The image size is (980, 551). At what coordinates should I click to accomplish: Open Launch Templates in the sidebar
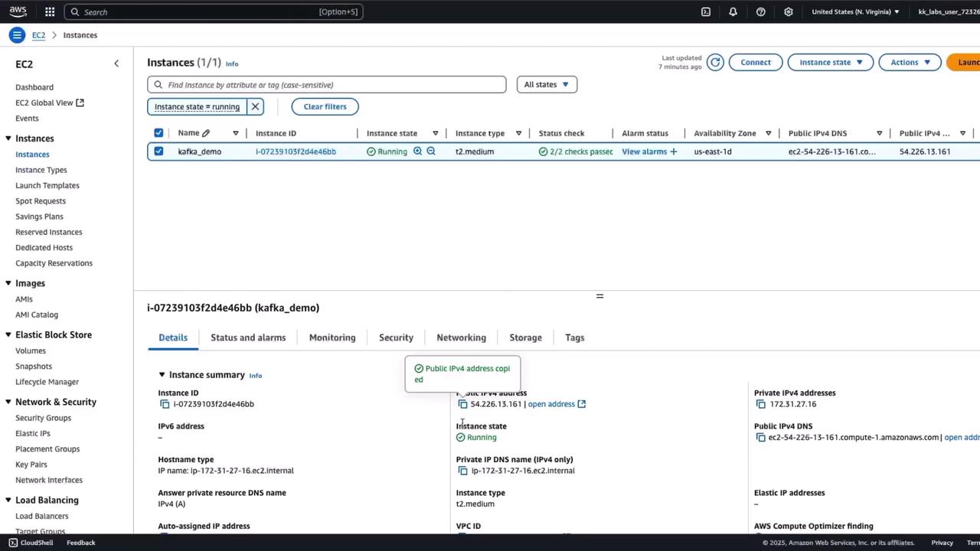47,185
